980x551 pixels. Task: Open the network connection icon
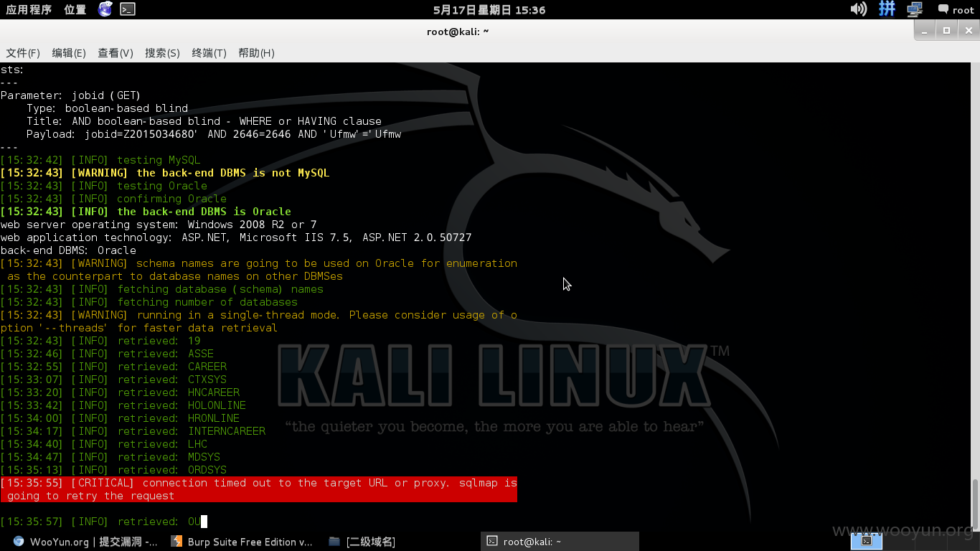[x=915, y=9]
